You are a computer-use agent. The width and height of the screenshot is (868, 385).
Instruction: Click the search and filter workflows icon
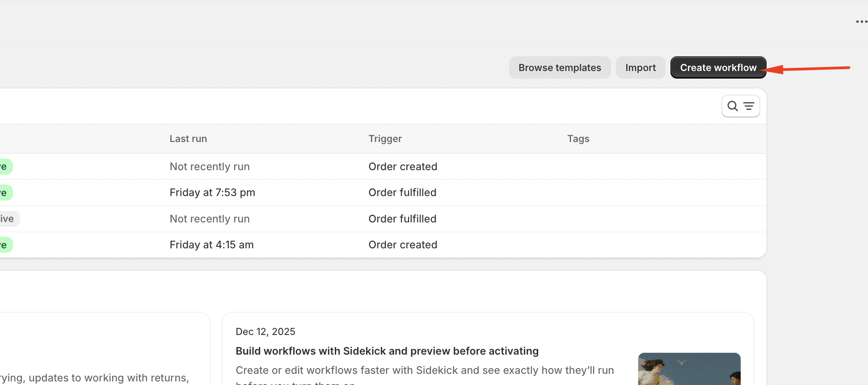(x=740, y=106)
